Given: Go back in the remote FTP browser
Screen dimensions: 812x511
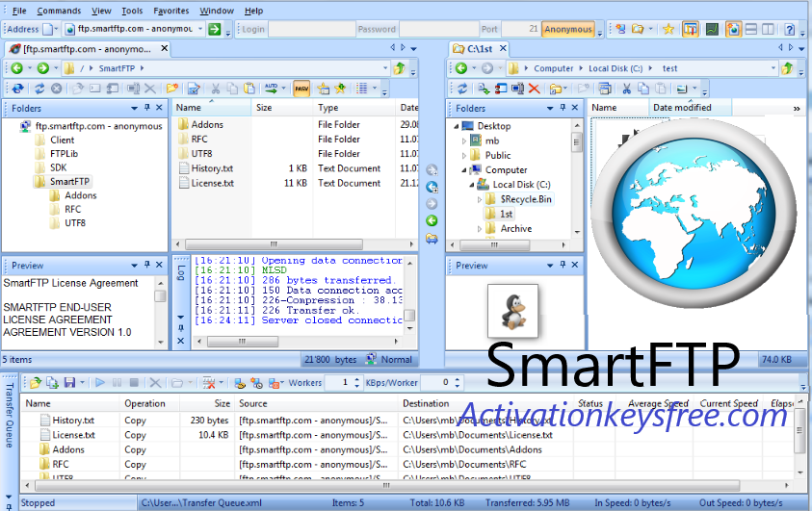Looking at the screenshot, I should click(17, 68).
